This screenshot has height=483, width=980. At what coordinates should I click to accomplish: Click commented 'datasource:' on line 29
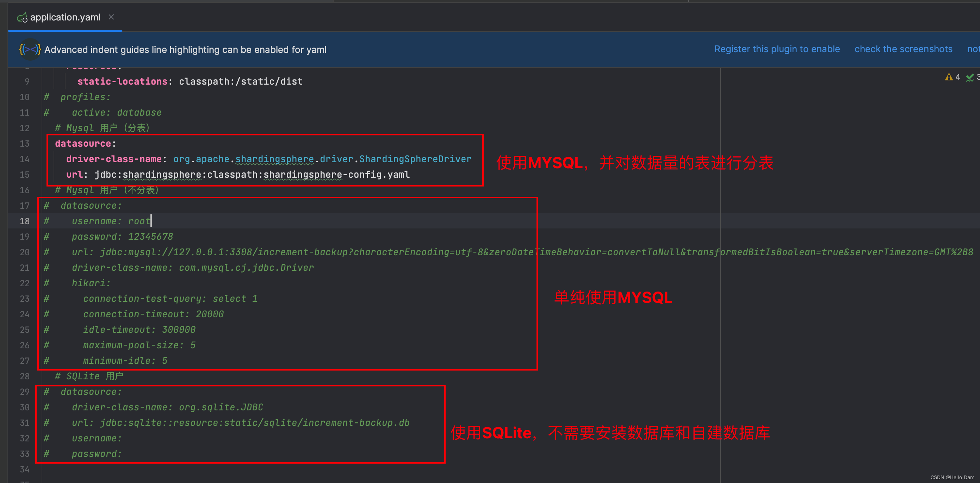coord(91,392)
